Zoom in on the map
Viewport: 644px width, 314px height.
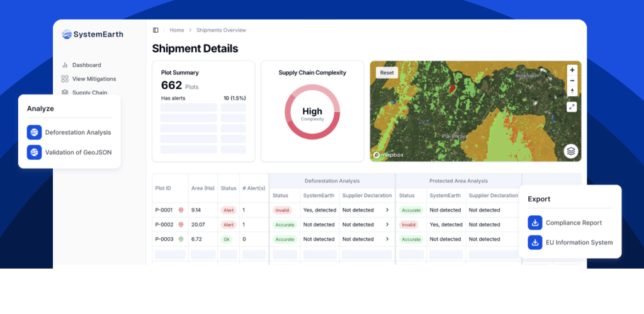[572, 70]
